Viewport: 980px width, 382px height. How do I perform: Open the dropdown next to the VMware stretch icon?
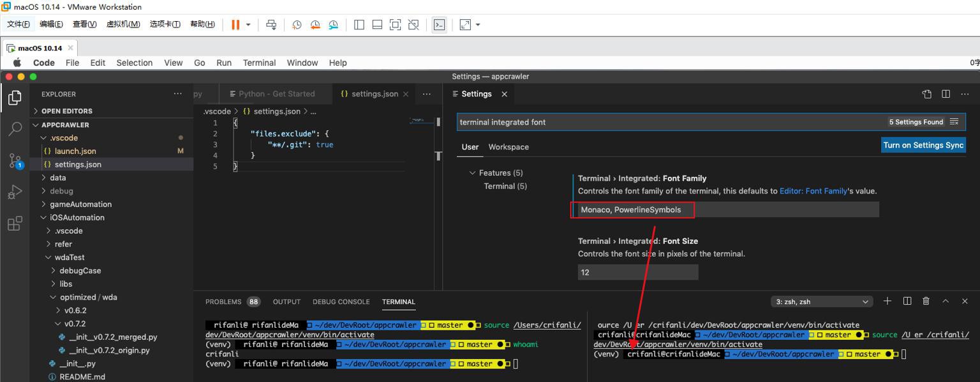pyautogui.click(x=478, y=25)
